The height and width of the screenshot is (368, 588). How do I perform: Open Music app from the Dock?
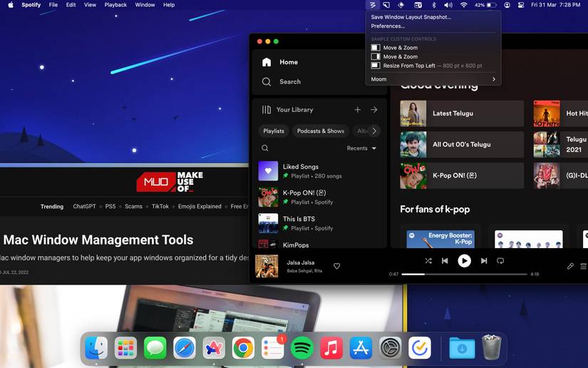click(331, 348)
